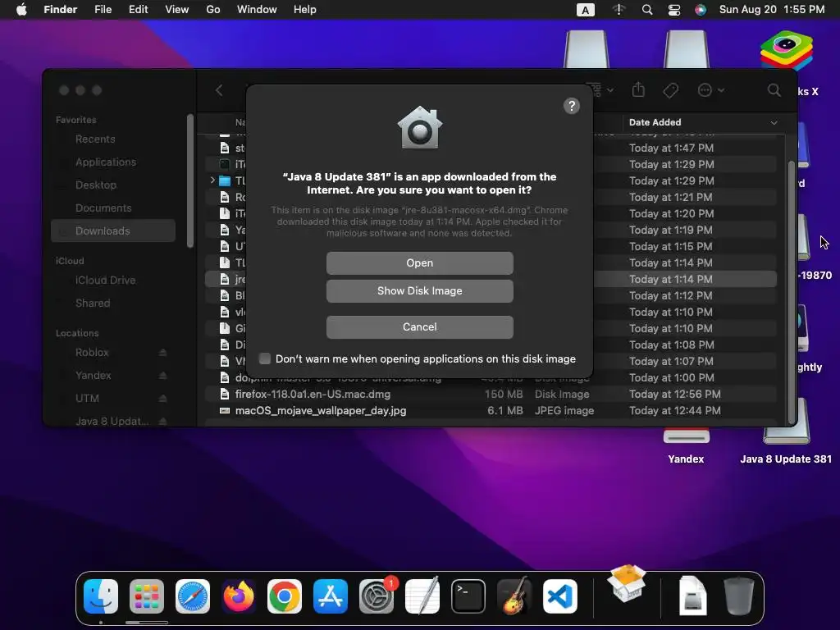Eject the UTM volume in sidebar
This screenshot has height=630, width=840.
[x=163, y=399]
